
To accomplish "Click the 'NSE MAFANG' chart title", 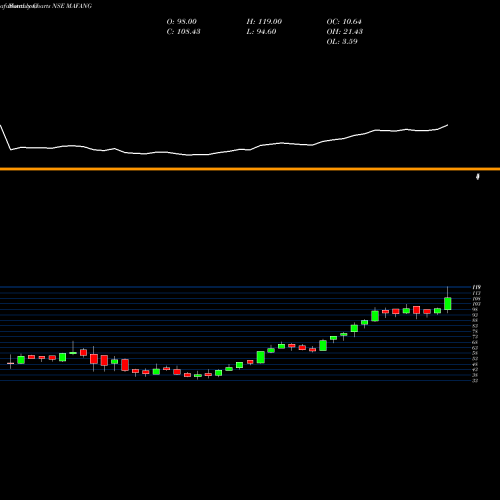I will 72,6.
